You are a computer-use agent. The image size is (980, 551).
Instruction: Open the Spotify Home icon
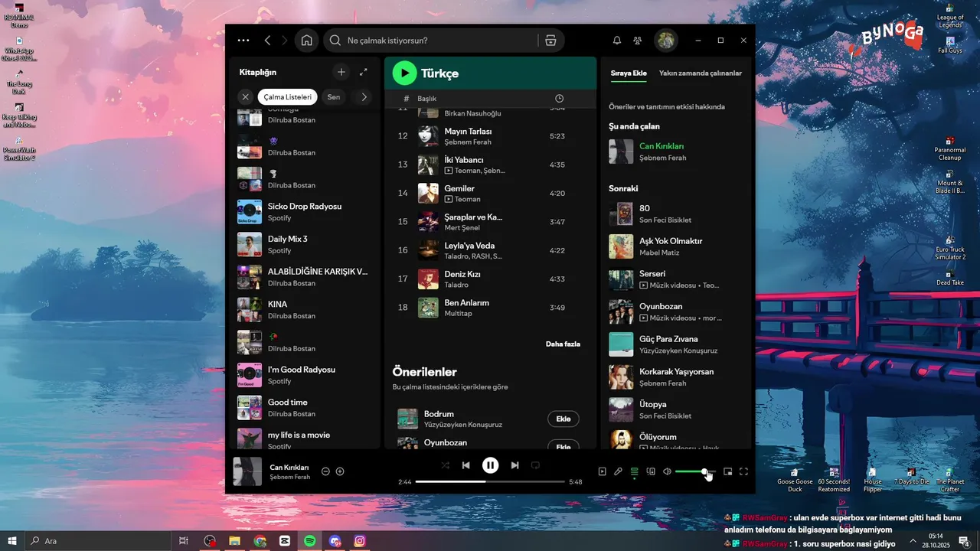306,41
